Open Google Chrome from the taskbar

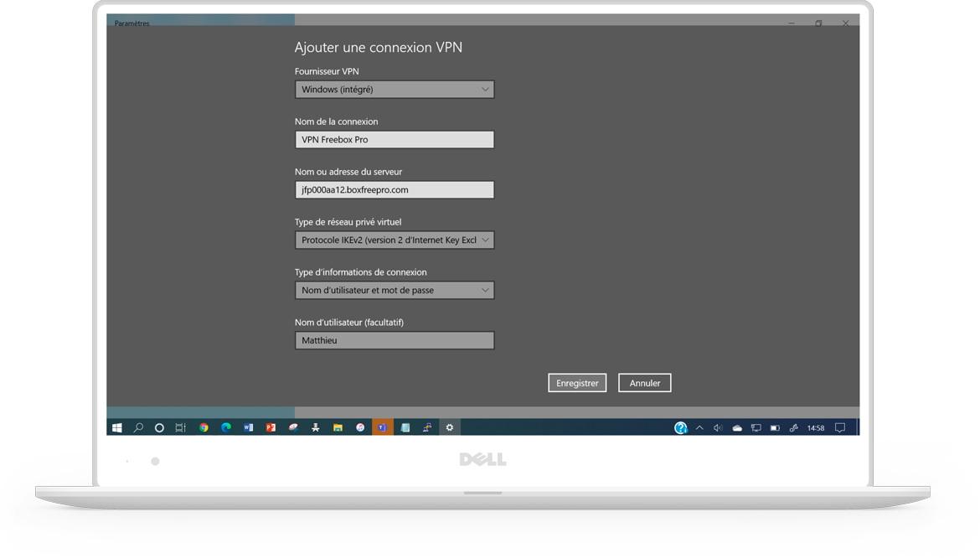point(204,427)
